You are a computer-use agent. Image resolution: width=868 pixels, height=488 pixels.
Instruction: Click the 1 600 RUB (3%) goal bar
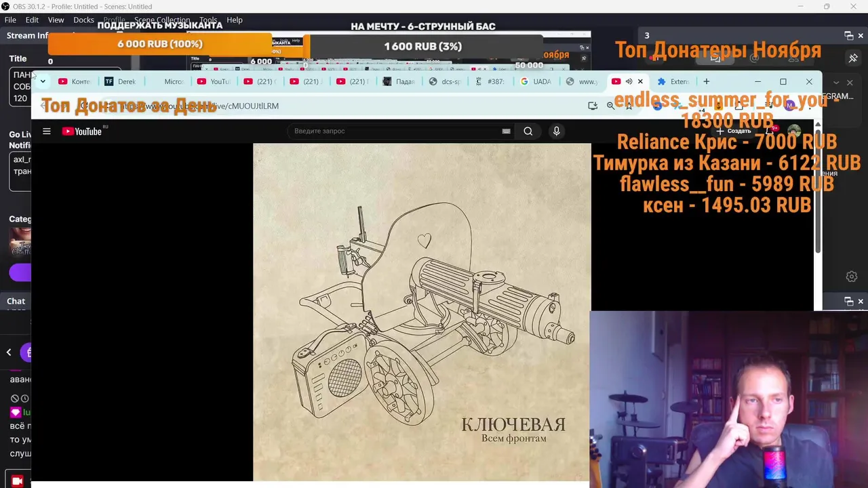(x=422, y=46)
